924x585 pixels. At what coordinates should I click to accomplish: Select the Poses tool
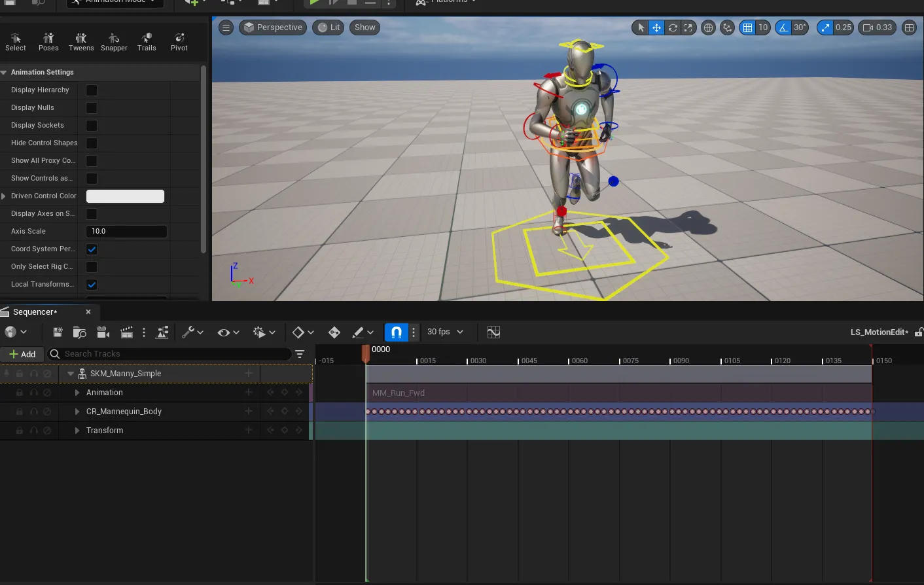pyautogui.click(x=48, y=42)
